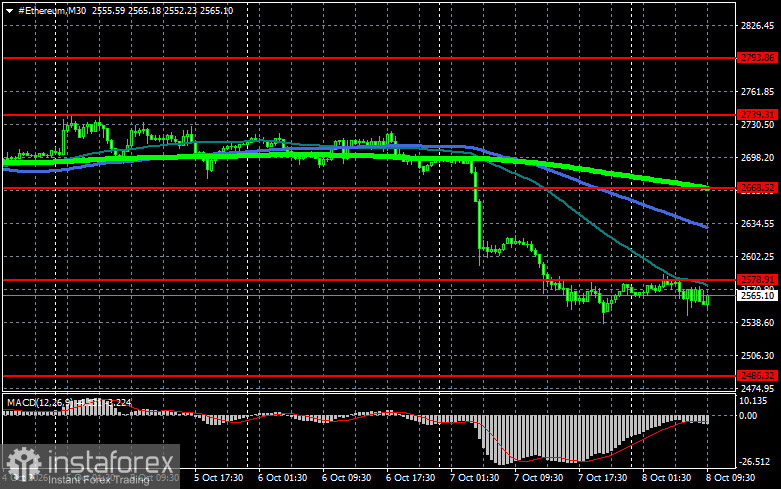Click the 8 Oct 09:30 time label
Viewport: 781px width, 489px height.
[x=731, y=478]
